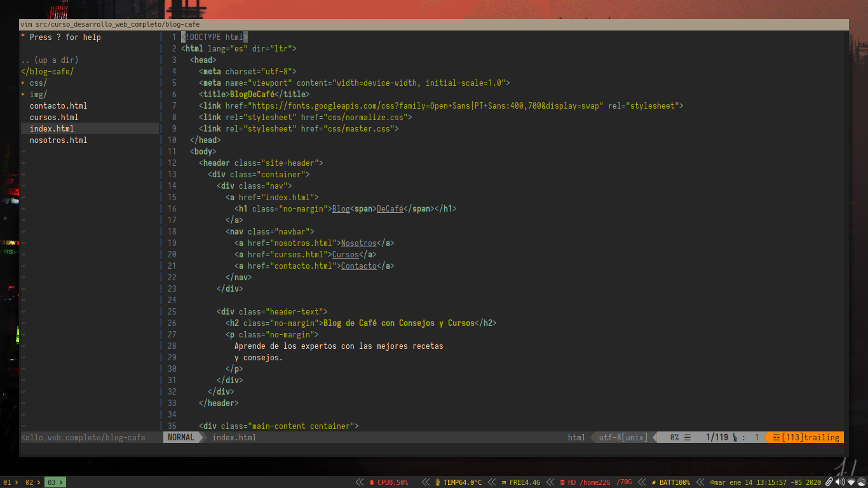Image resolution: width=868 pixels, height=488 pixels.
Task: Click text 'Aprende de los expertos' line
Action: 339,346
